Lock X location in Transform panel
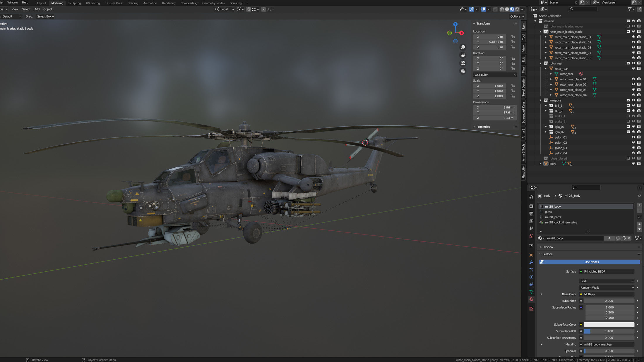644x362 pixels. [x=513, y=37]
